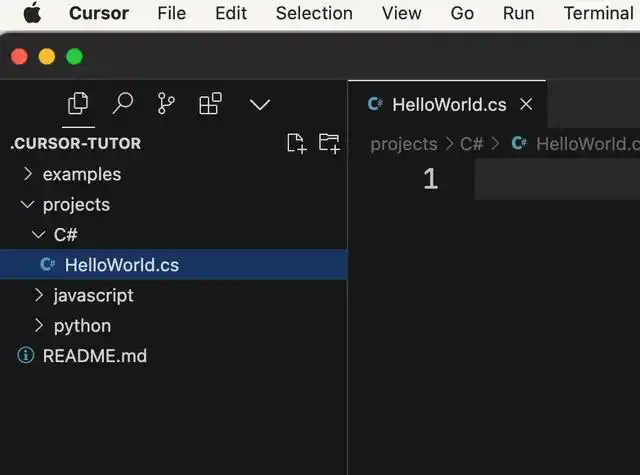This screenshot has width=640, height=475.
Task: Expand the javascript folder
Action: coord(93,295)
